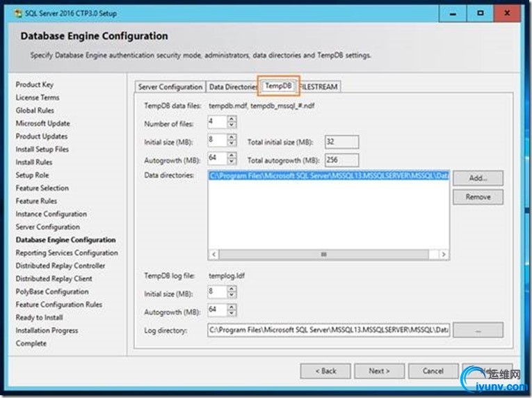Increase the Number of files value
This screenshot has height=398, width=532.
tap(232, 119)
